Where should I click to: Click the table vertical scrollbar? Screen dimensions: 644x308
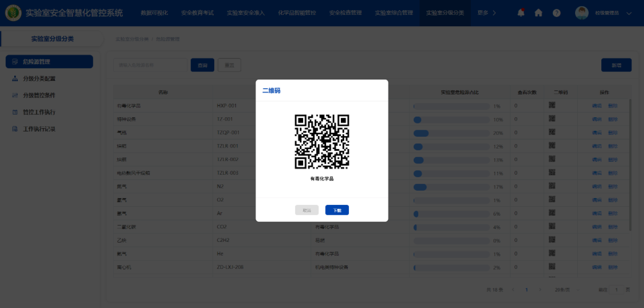point(630,165)
